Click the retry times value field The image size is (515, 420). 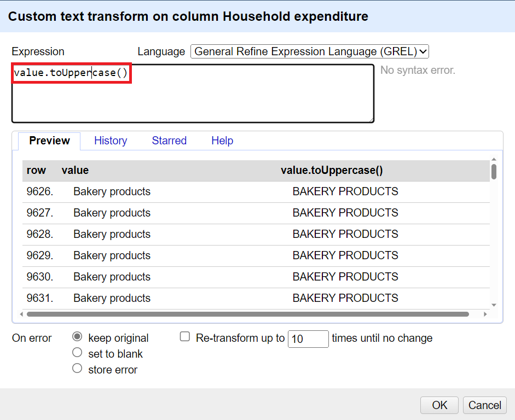pos(308,339)
